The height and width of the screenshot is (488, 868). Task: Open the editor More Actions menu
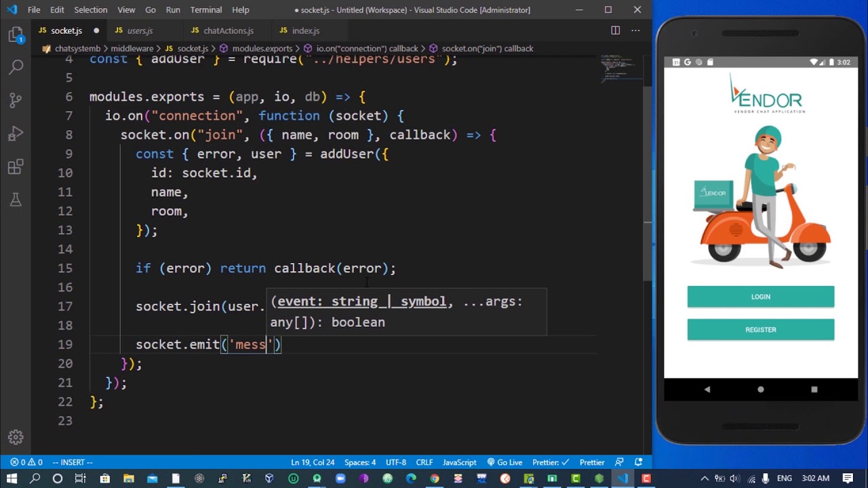[x=635, y=30]
